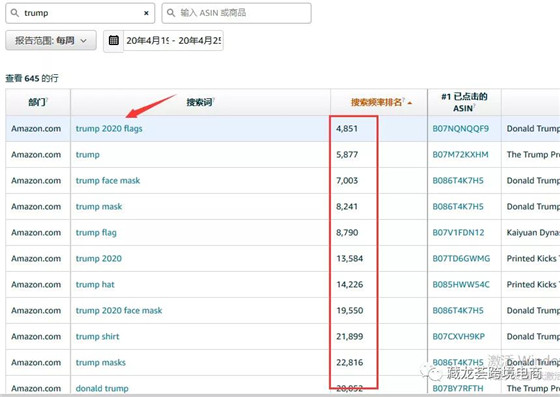Sort by the department column header
Viewport: 560px width, 397px height.
(x=38, y=102)
